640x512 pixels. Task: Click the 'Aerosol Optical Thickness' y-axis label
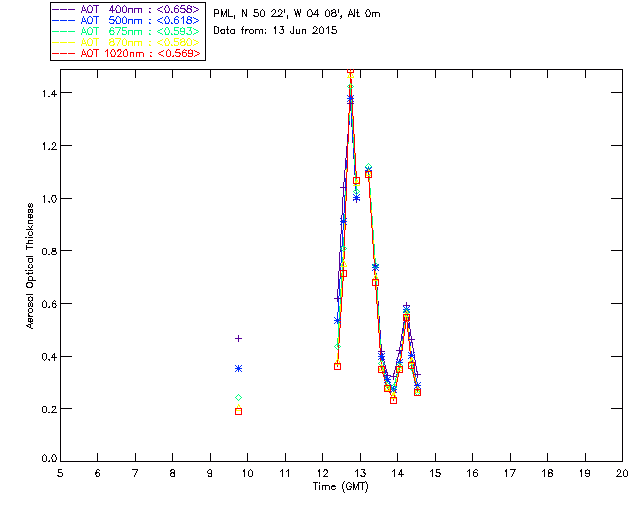click(x=30, y=266)
